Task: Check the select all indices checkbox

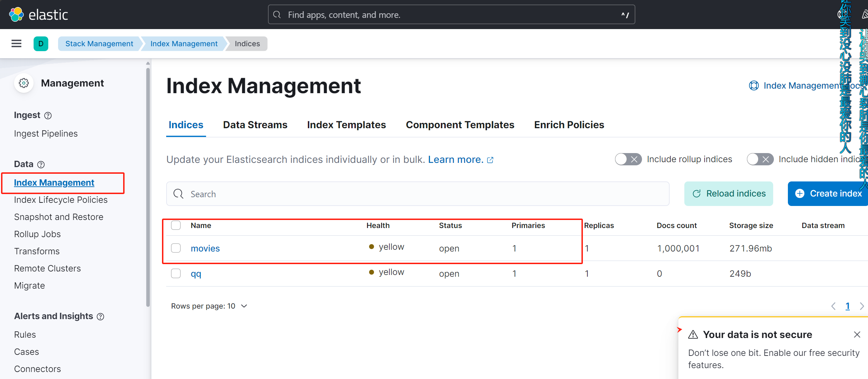Action: click(x=176, y=225)
